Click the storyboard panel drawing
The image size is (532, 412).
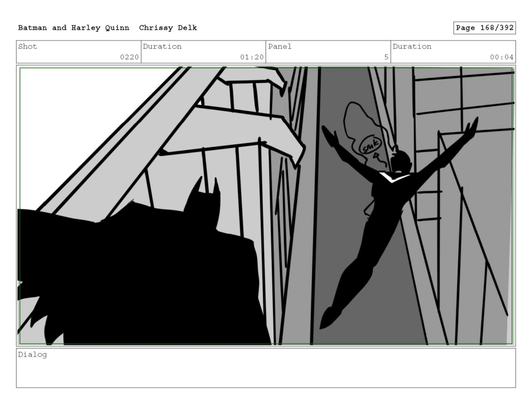(266, 206)
